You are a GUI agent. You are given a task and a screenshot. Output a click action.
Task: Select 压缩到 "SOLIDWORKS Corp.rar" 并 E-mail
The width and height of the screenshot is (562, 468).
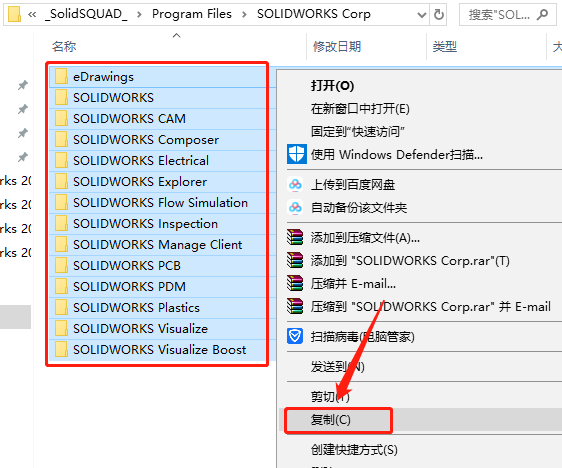(x=430, y=306)
